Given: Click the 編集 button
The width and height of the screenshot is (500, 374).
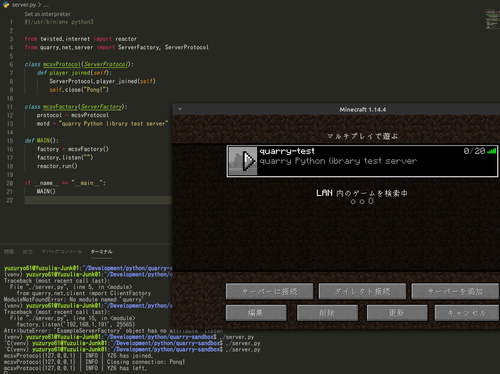Looking at the screenshot, I should [x=256, y=313].
